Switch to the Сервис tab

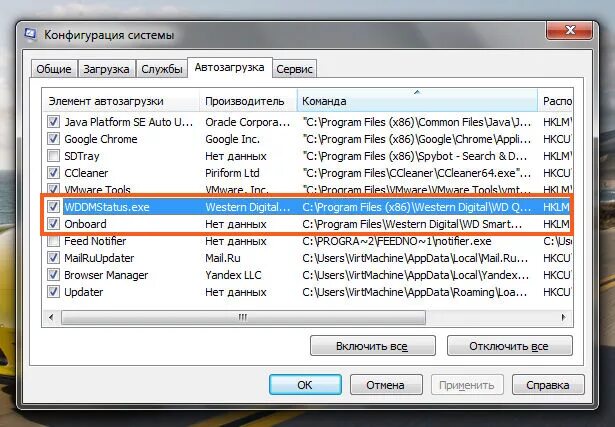[x=294, y=69]
